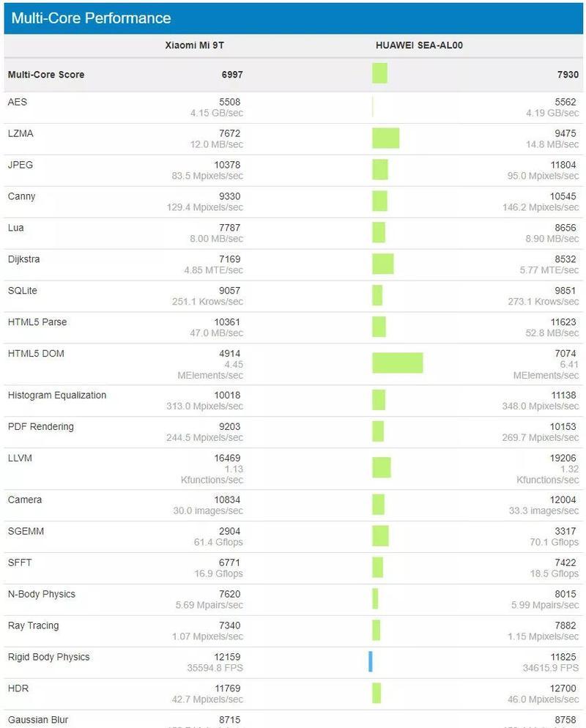Select the Xiaomi Mi 9T column heading
Image resolution: width=586 pixels, height=728 pixels.
pos(195,45)
